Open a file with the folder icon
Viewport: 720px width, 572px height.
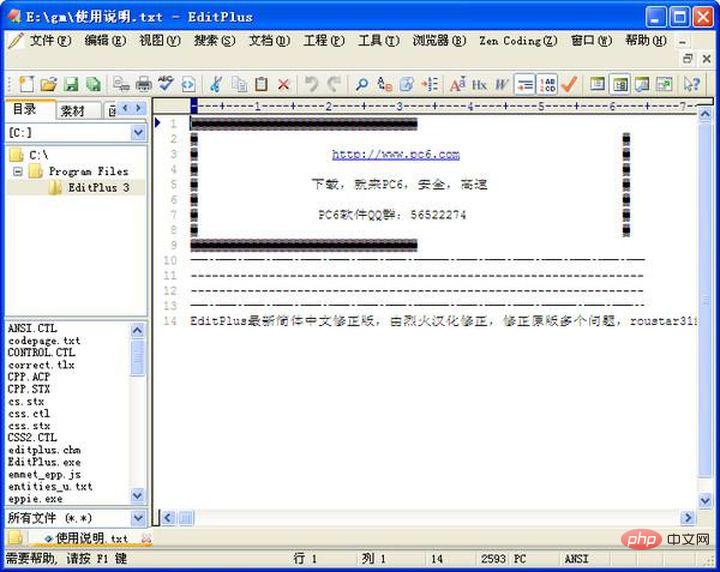[x=49, y=84]
